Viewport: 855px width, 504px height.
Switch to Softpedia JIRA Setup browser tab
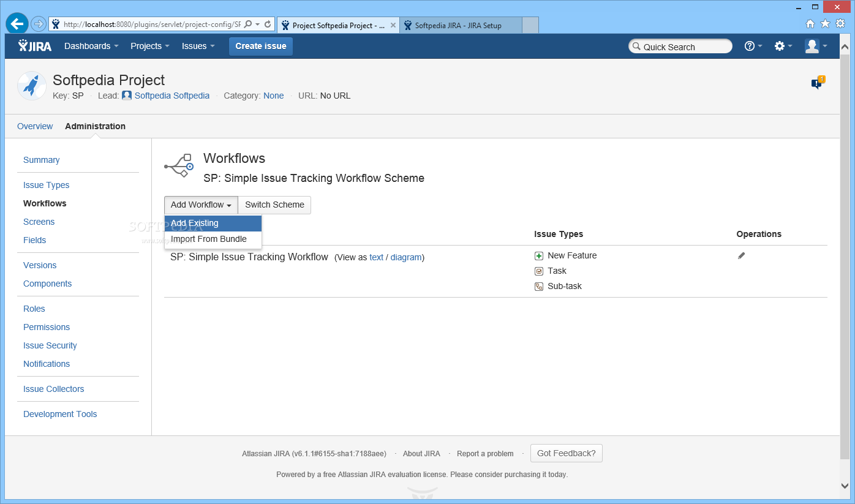coord(461,25)
